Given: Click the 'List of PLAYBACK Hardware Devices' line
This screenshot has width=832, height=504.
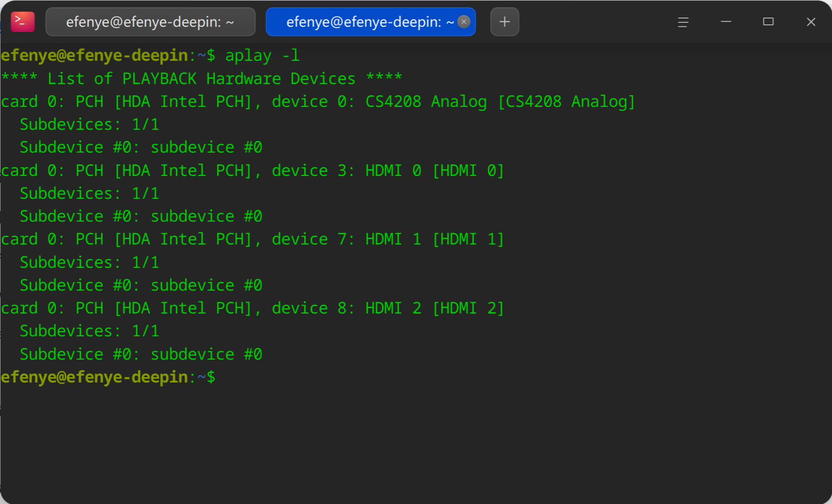Looking at the screenshot, I should coord(201,78).
